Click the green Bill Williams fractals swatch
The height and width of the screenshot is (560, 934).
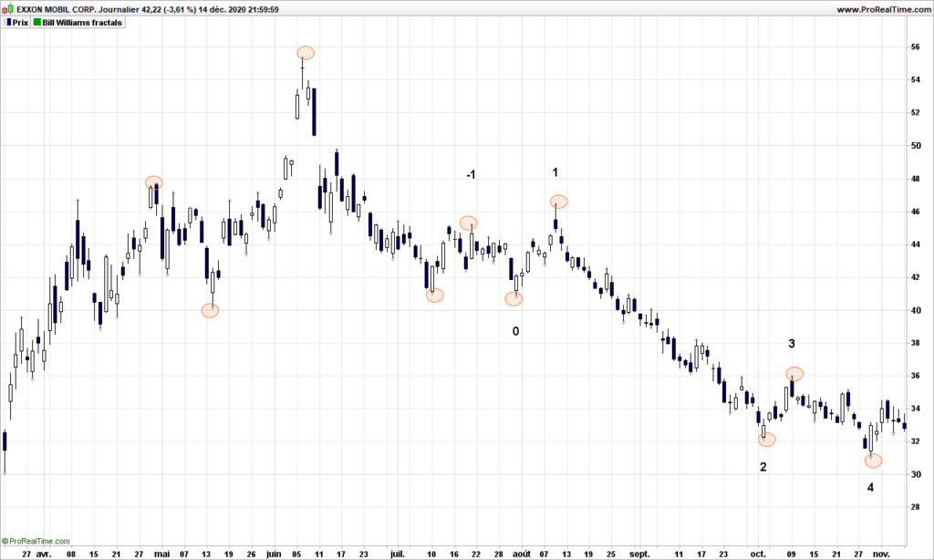pyautogui.click(x=36, y=23)
